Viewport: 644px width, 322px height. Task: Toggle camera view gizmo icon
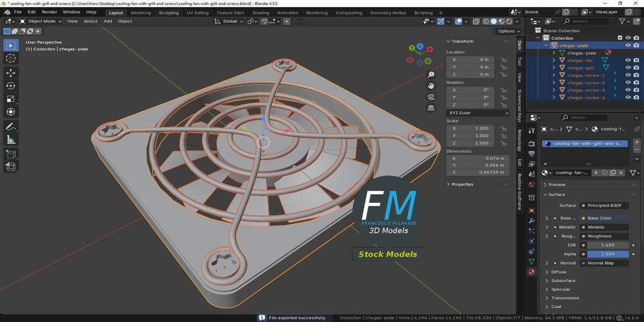[431, 97]
